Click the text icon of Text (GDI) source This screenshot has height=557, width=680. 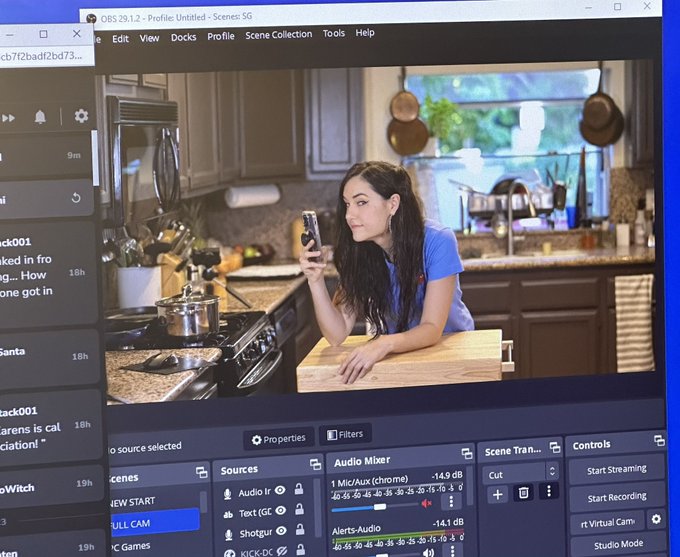[x=228, y=515]
